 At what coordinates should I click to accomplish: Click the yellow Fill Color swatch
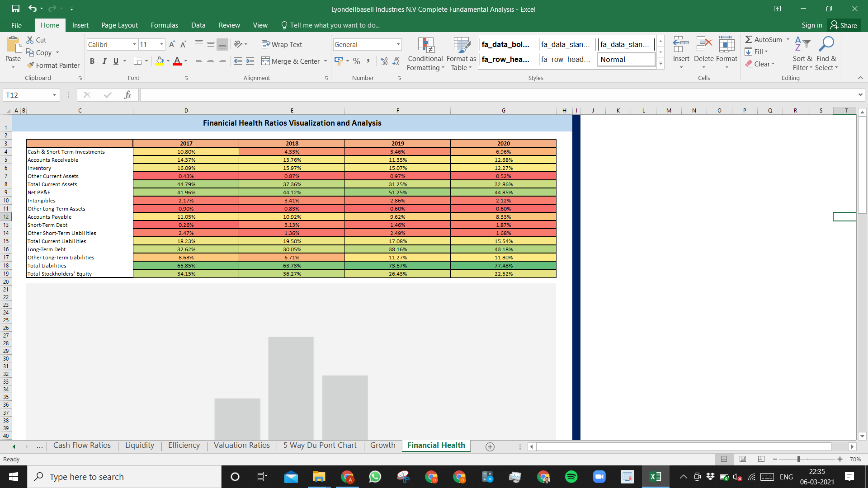tap(160, 61)
